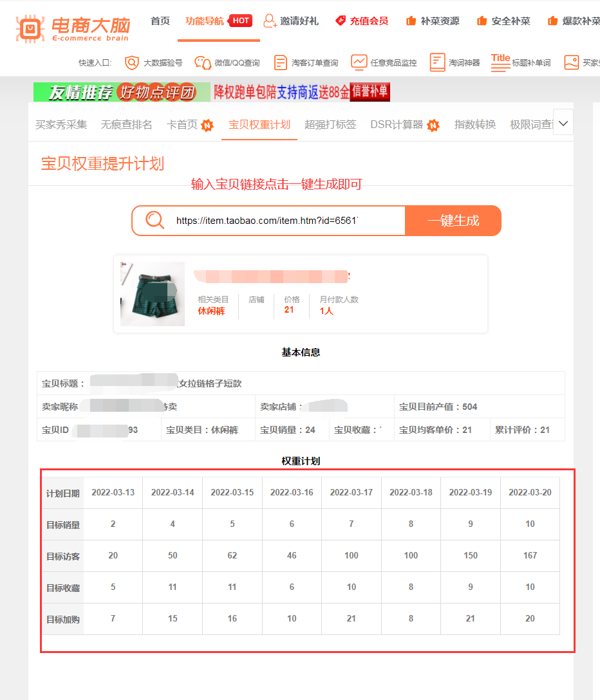Open the 微信/QQ查询 tool icon
This screenshot has height=700, width=600.
(203, 62)
